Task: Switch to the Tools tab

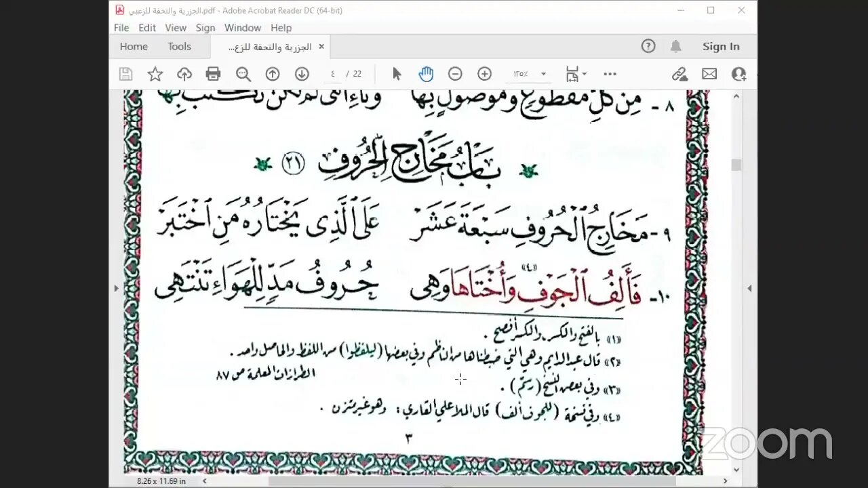Action: tap(180, 46)
